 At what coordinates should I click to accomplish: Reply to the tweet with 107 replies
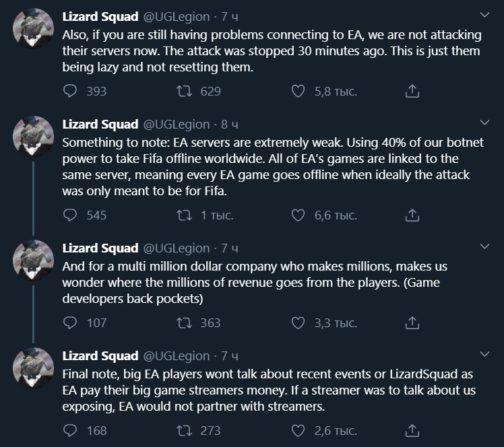[70, 322]
